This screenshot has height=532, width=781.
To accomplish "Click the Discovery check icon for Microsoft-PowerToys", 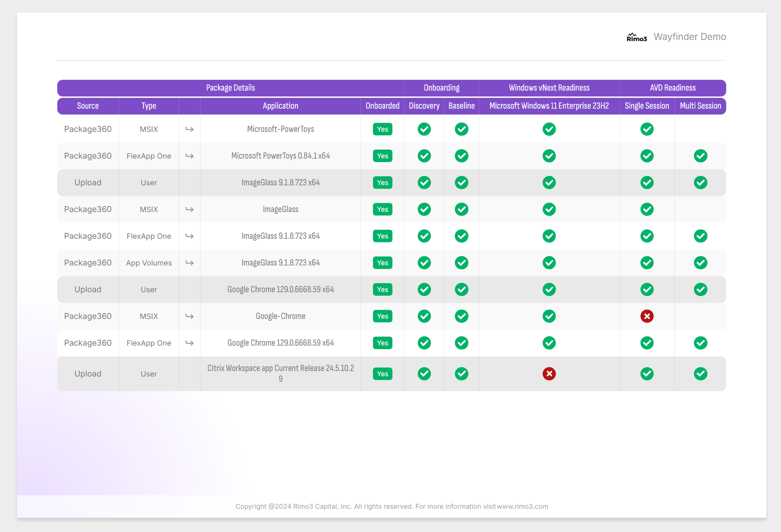I will click(424, 129).
